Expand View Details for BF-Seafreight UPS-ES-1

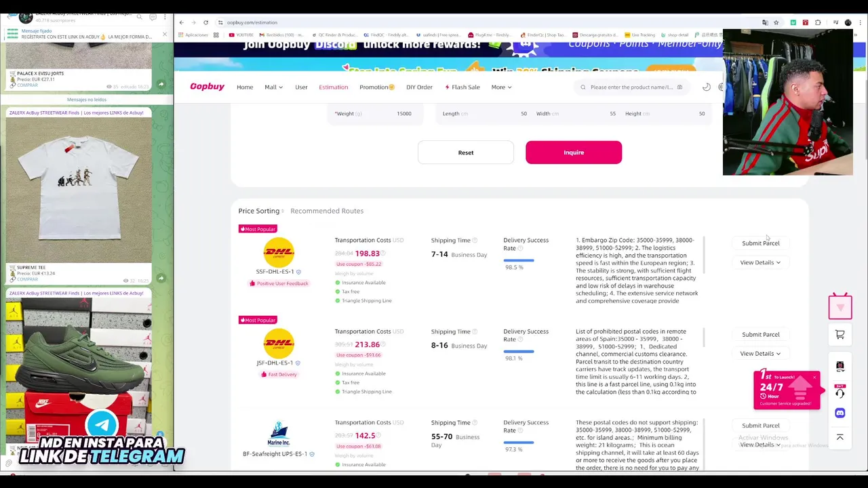click(760, 445)
